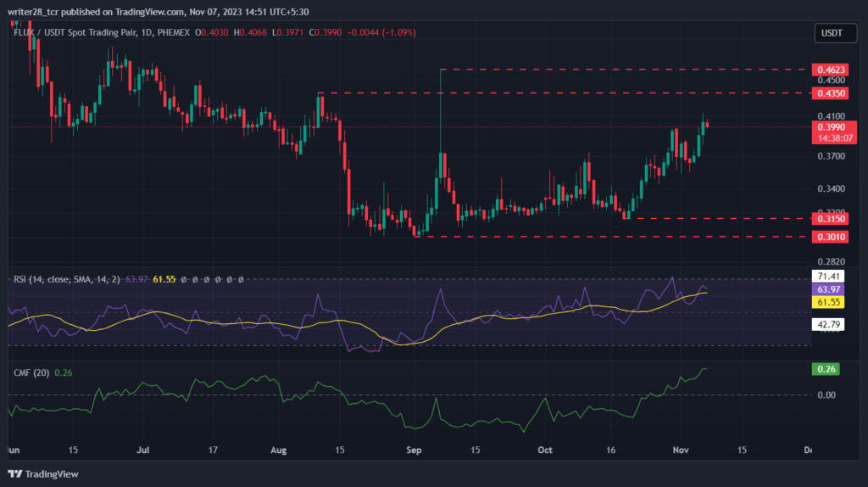Click the 0.3400 price axis tick

[832, 189]
